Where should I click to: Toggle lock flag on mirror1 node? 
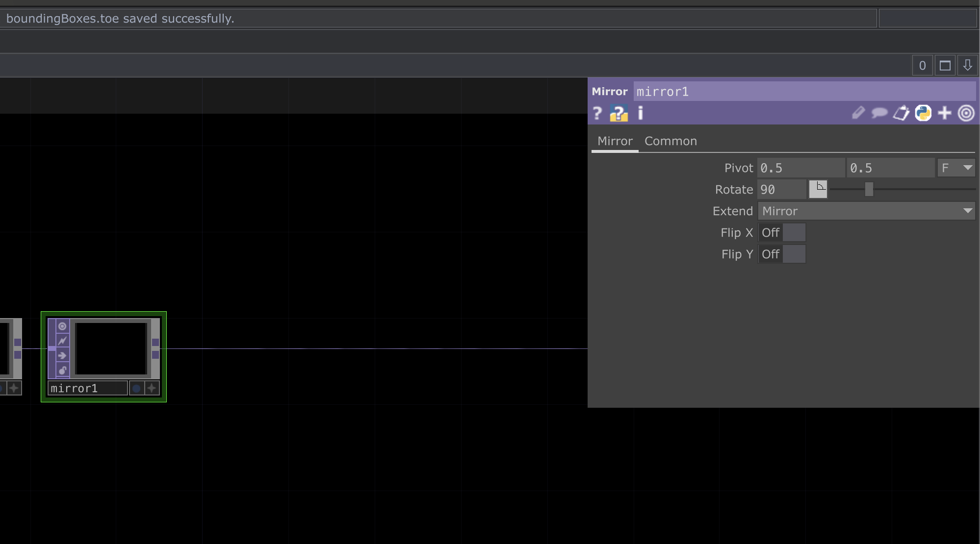[62, 370]
